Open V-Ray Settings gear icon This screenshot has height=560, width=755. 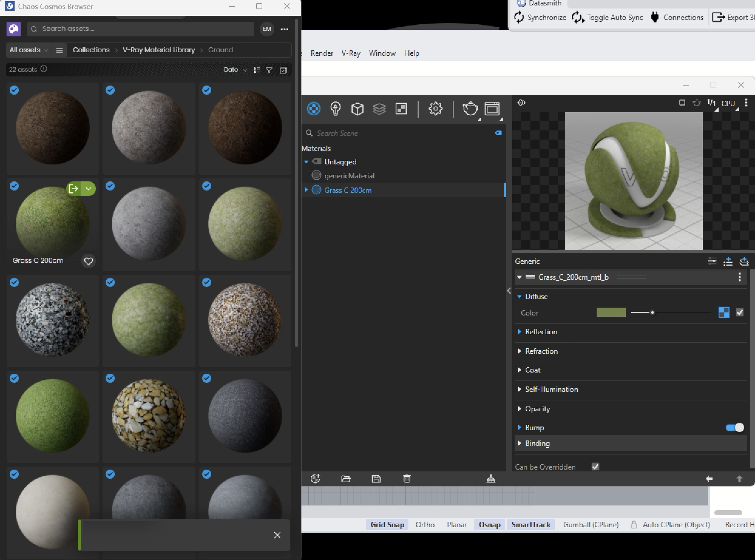pyautogui.click(x=435, y=109)
